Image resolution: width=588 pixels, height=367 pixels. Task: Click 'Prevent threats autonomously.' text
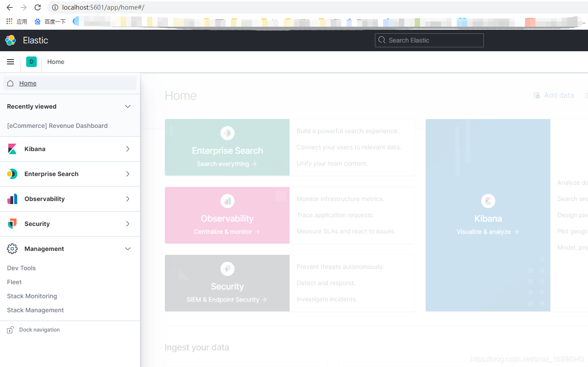[340, 267]
